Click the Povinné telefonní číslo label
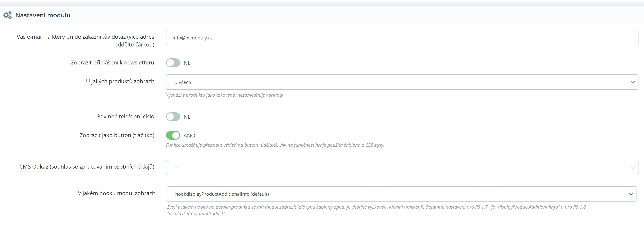The image size is (644, 233). click(x=125, y=116)
